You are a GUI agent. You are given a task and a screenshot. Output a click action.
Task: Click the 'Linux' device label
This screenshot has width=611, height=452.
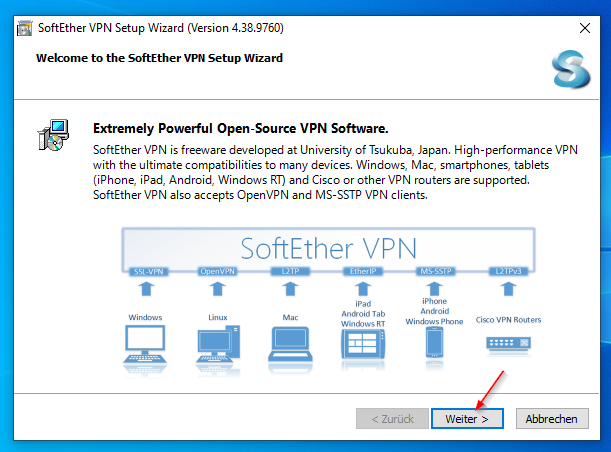(x=218, y=317)
